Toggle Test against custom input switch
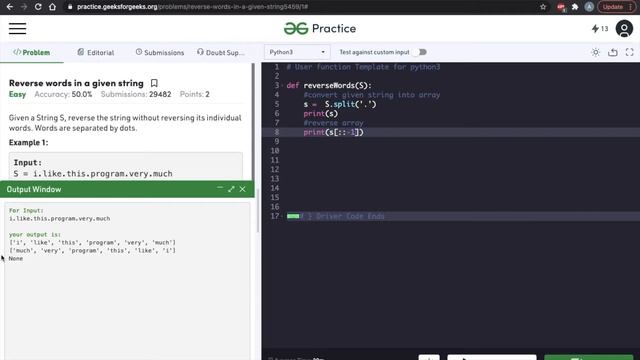The image size is (640, 360). coord(422,52)
